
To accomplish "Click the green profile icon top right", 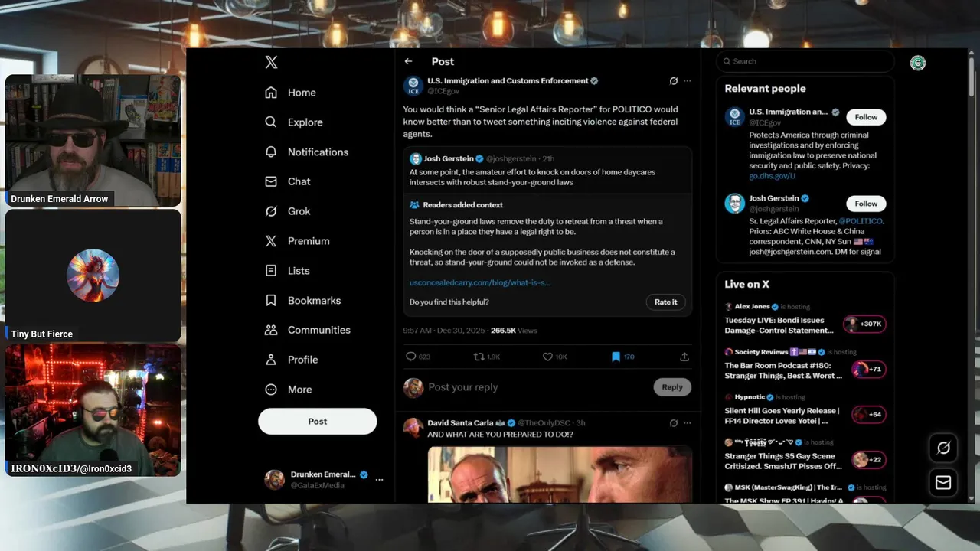I will [918, 63].
